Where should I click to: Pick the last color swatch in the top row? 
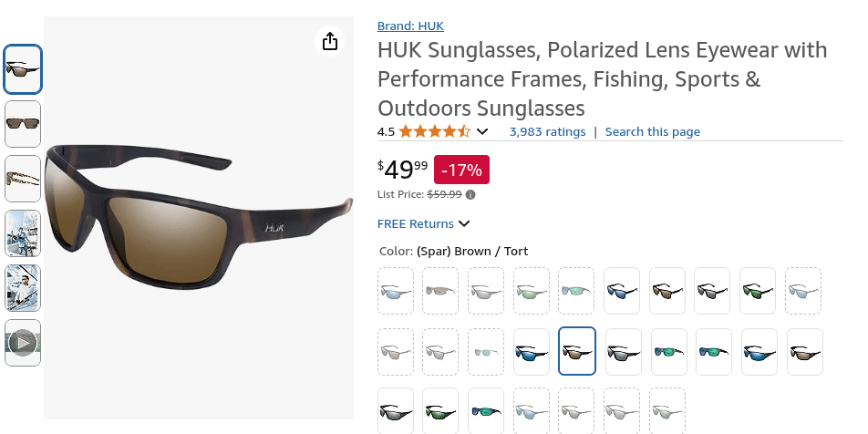click(803, 291)
